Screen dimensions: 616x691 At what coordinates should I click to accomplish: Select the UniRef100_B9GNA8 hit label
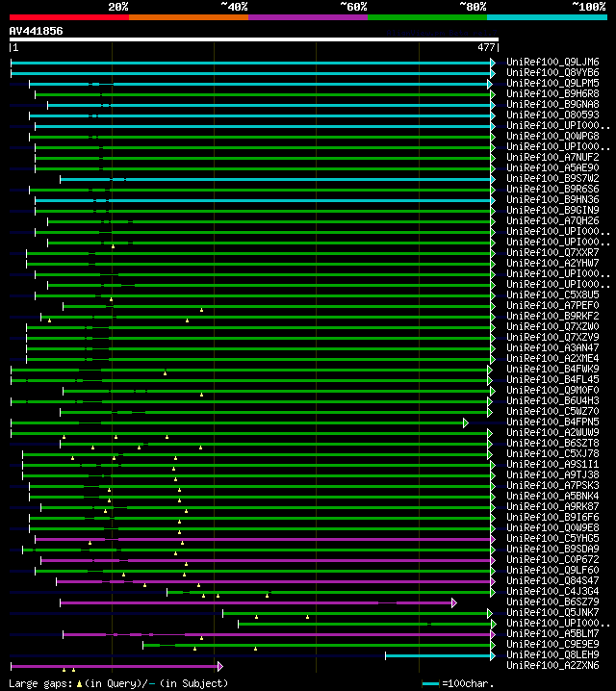(x=552, y=104)
